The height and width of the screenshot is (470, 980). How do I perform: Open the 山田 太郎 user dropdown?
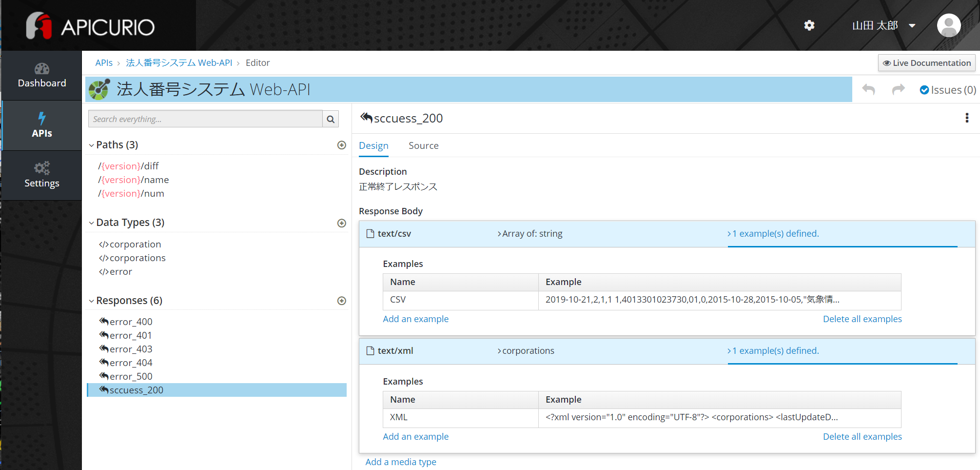click(883, 25)
